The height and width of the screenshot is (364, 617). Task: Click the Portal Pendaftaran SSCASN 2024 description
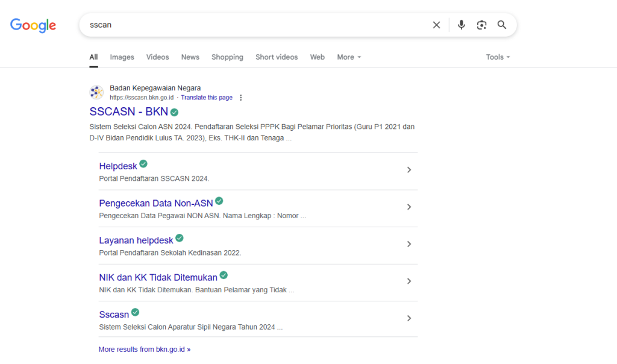[154, 178]
